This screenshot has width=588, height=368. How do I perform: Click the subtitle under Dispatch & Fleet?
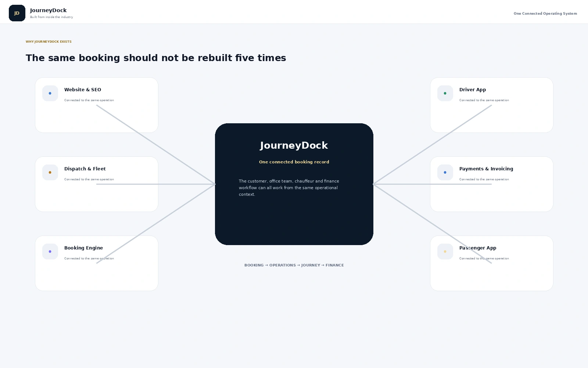pyautogui.click(x=89, y=179)
